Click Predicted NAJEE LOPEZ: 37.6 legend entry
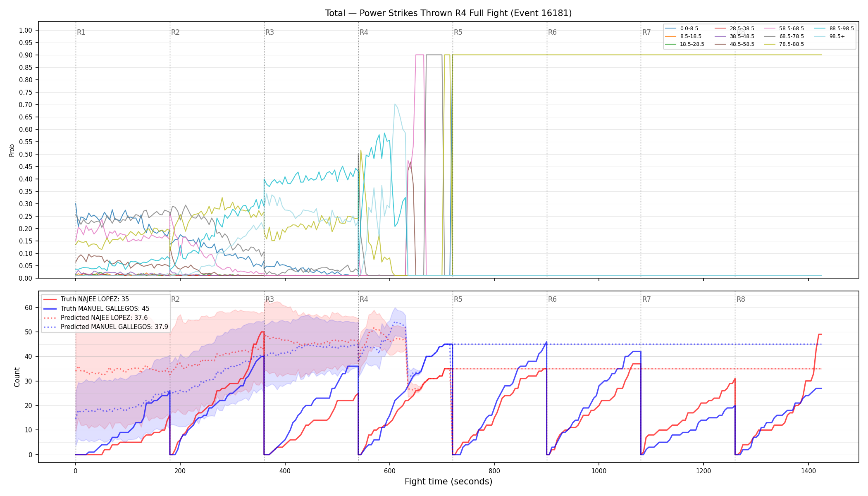868x496 pixels. pyautogui.click(x=95, y=318)
